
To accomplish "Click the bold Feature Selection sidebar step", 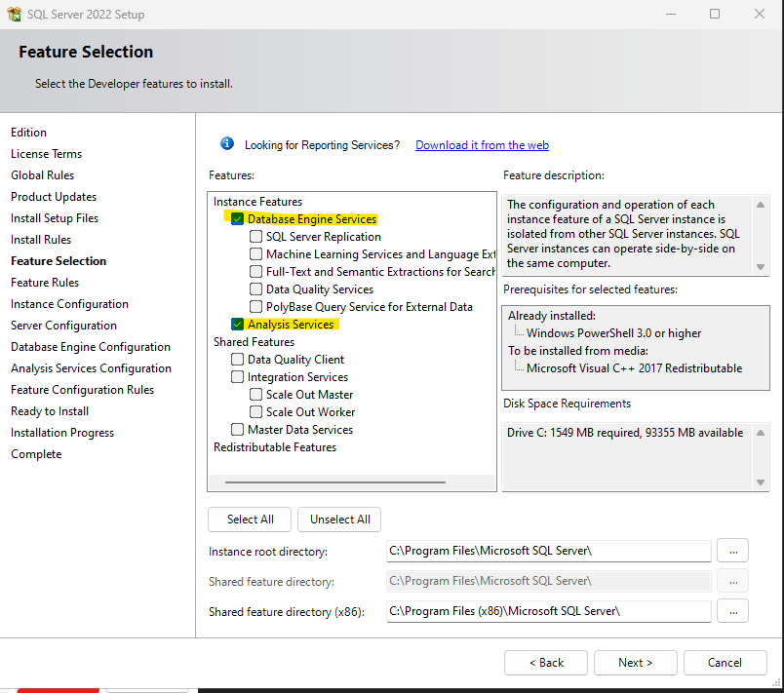I will click(x=59, y=261).
